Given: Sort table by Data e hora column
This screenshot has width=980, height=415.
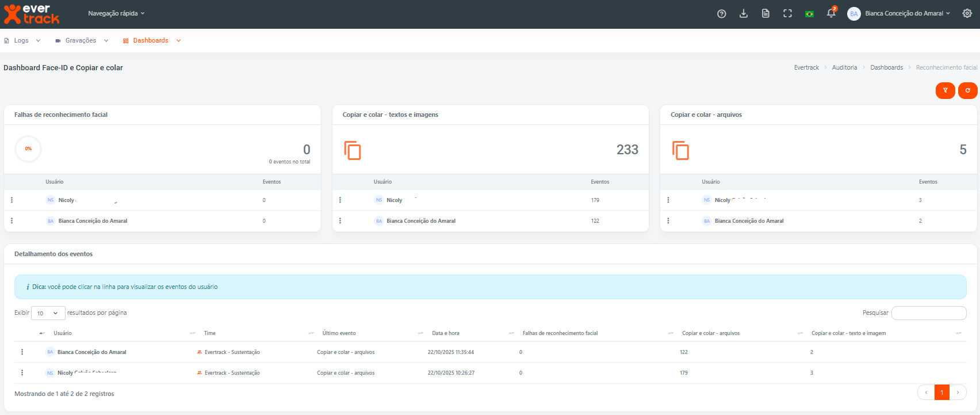Looking at the screenshot, I should (446, 333).
